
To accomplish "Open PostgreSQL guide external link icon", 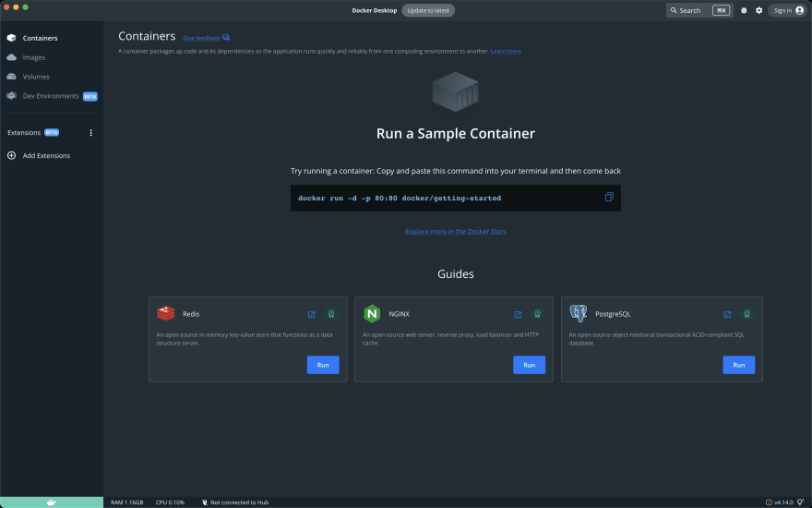I will click(x=728, y=314).
